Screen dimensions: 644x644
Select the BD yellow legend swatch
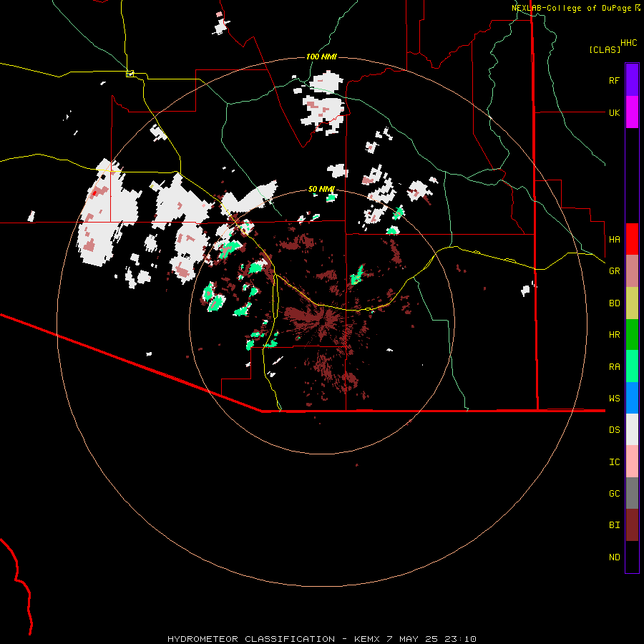[x=632, y=303]
